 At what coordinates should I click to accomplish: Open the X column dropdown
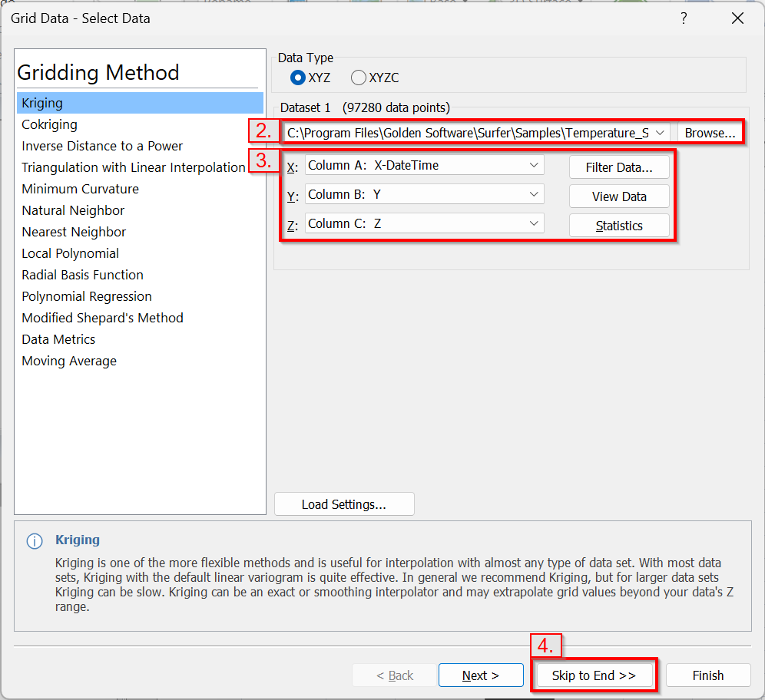click(534, 165)
